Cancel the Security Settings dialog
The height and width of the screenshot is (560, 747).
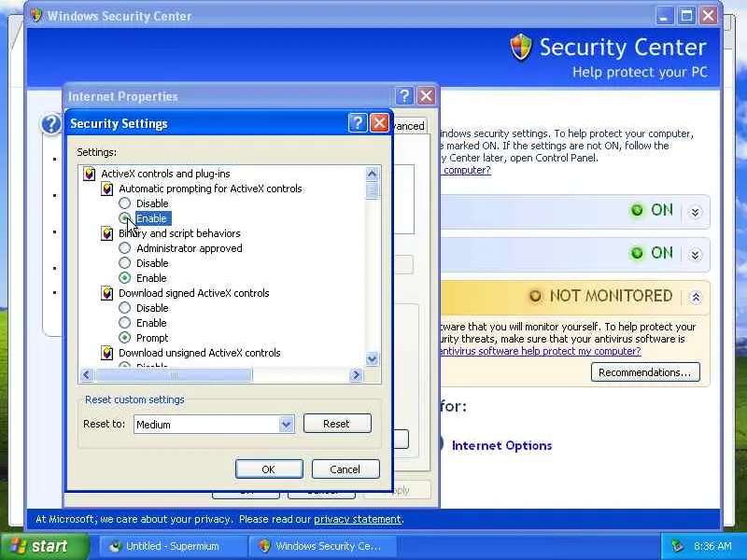[x=345, y=469]
